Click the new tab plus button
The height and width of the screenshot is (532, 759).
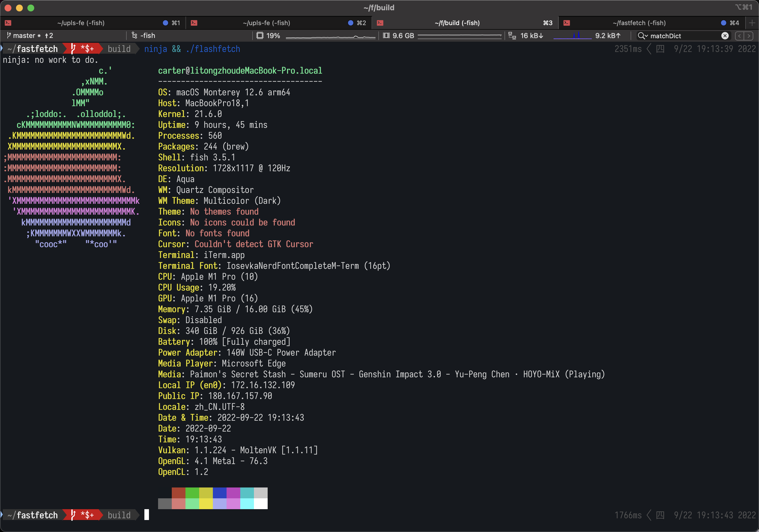point(752,23)
